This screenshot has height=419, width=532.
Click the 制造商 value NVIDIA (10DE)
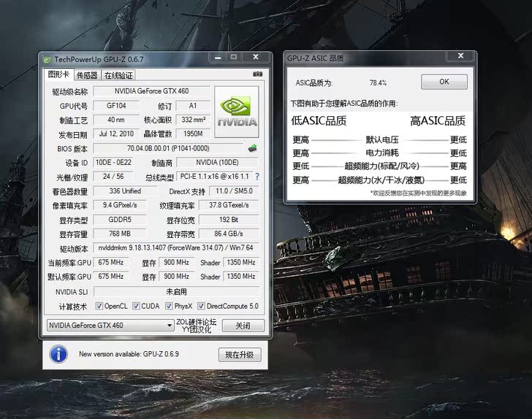tap(218, 163)
